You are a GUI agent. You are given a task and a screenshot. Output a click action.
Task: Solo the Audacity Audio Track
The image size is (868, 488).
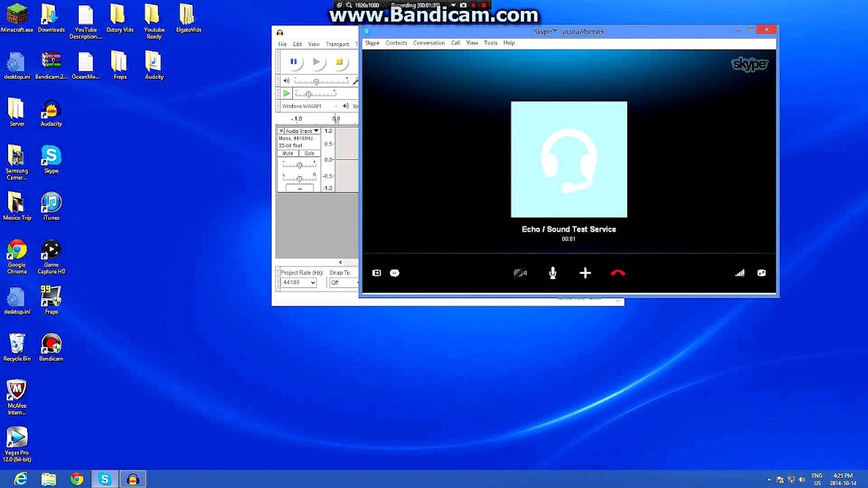click(309, 153)
